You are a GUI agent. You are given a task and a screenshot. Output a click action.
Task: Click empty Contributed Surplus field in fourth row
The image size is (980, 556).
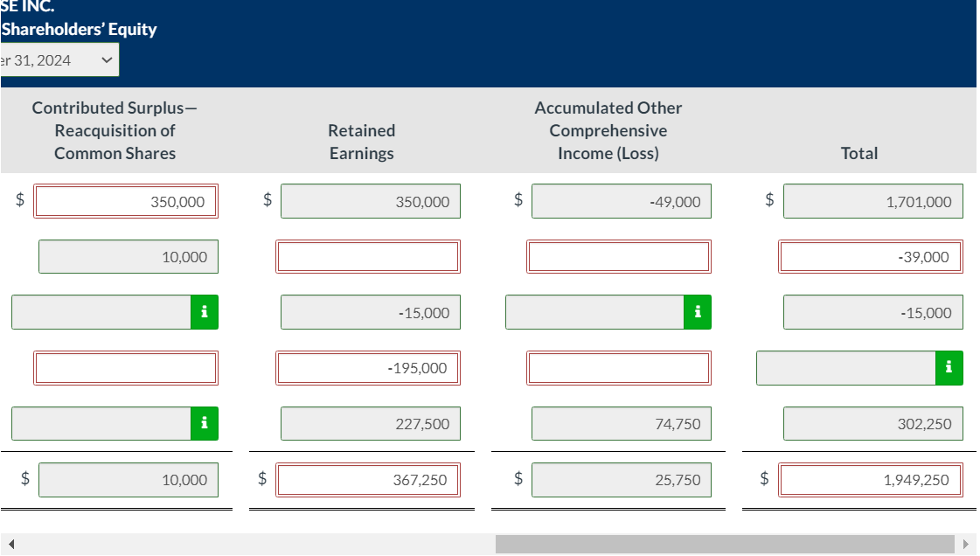126,368
